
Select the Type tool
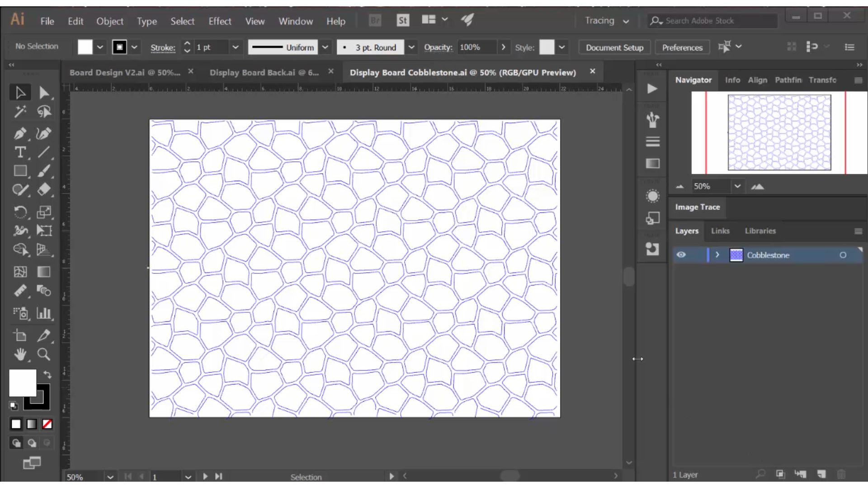pos(20,152)
